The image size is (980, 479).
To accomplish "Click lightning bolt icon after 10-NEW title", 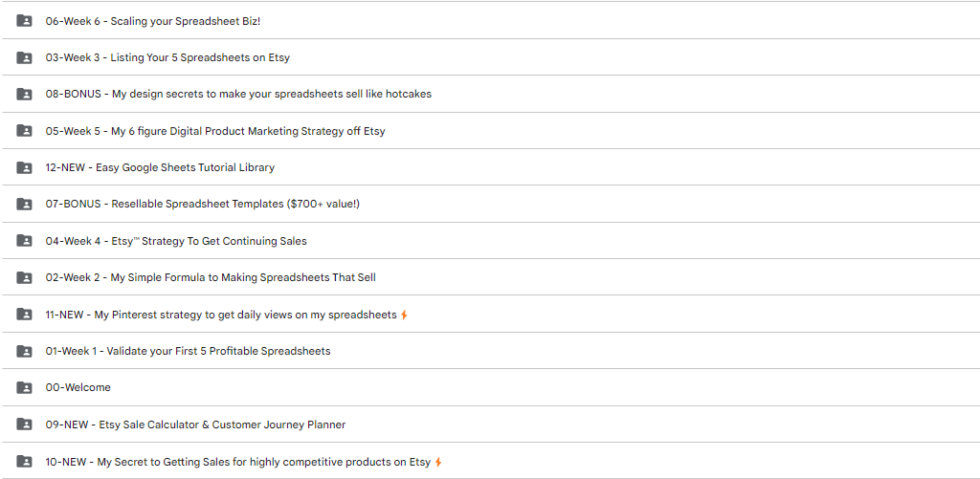I will pos(438,462).
